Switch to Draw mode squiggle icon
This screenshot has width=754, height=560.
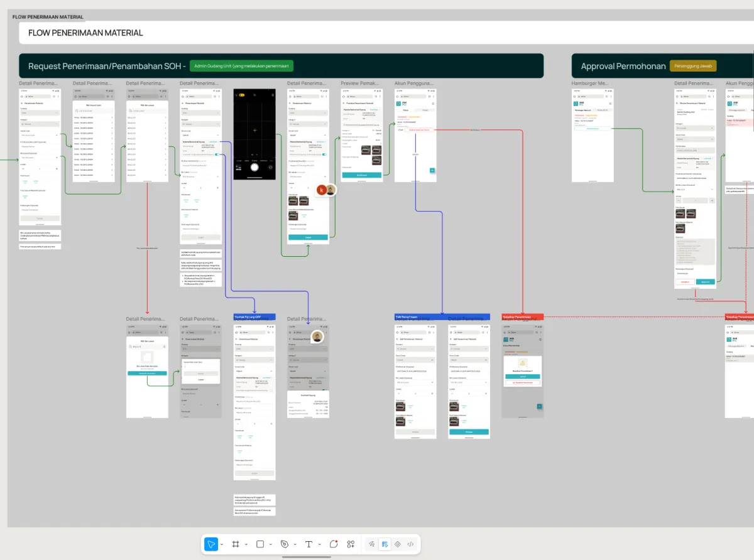[x=372, y=544]
